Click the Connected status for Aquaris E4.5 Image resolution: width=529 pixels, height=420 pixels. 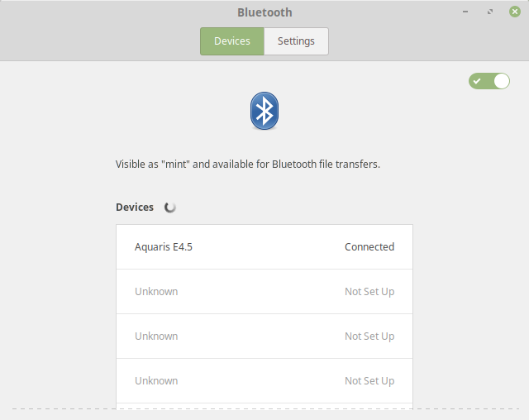369,247
